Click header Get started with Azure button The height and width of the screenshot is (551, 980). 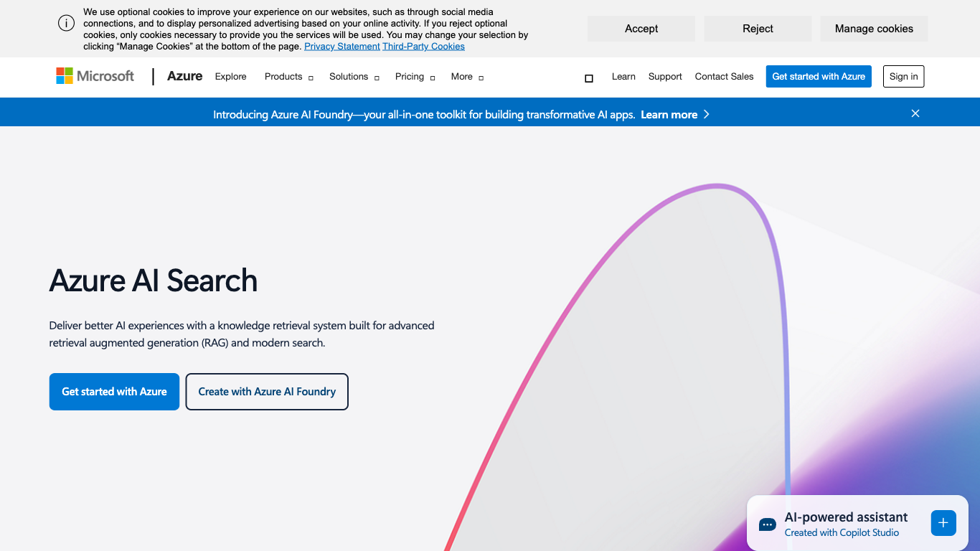point(819,77)
